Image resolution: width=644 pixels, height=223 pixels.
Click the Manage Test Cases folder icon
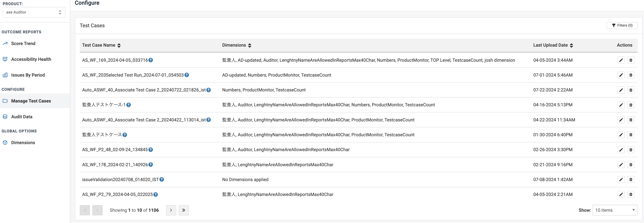coord(5,101)
